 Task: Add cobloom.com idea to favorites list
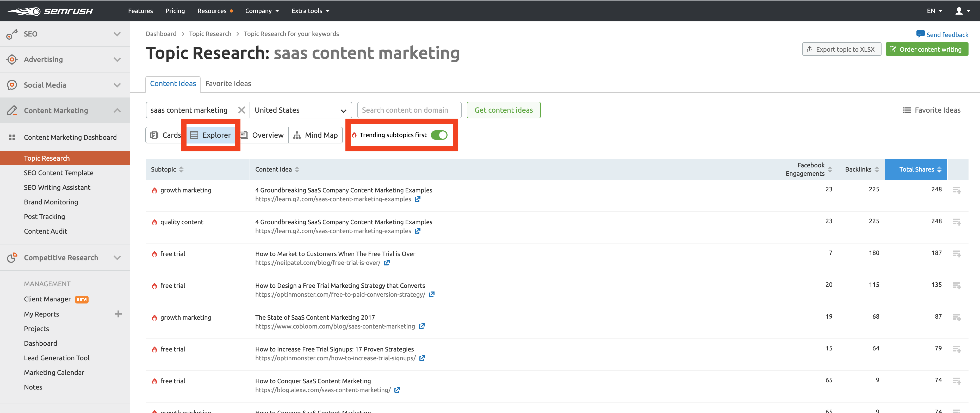pyautogui.click(x=956, y=317)
